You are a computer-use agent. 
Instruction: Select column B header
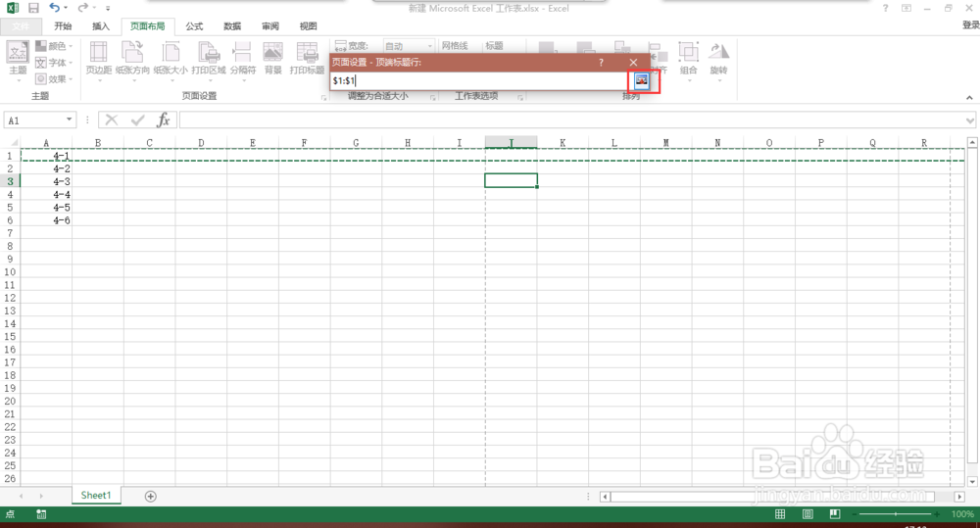point(97,143)
